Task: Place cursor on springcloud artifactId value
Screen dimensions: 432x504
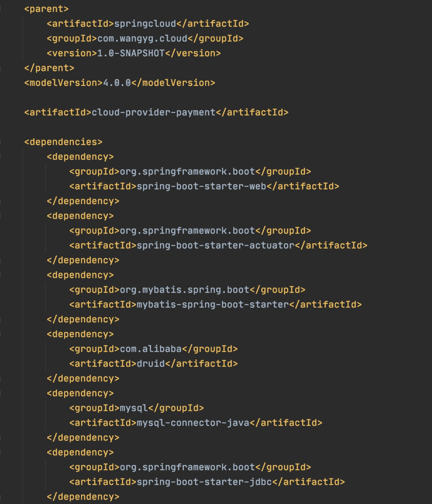Action: [x=145, y=24]
